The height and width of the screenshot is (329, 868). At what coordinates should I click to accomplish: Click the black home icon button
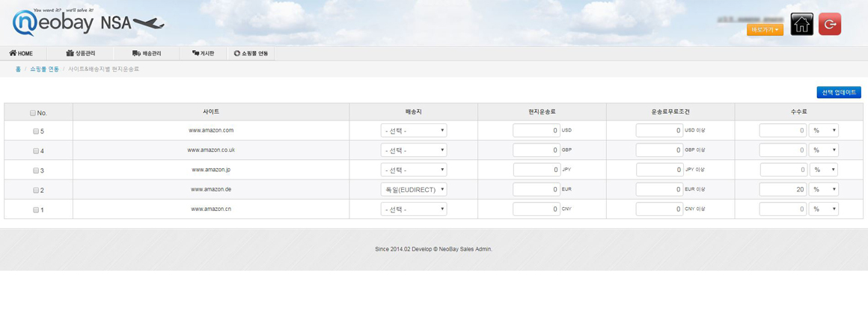pyautogui.click(x=801, y=25)
